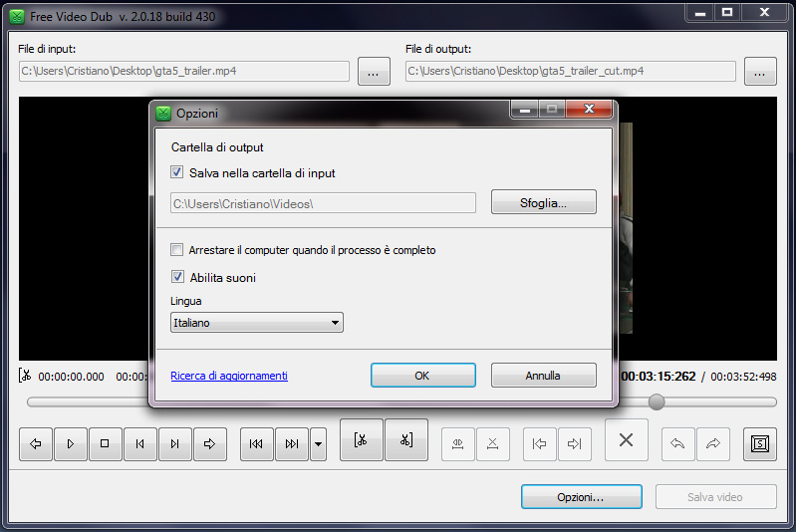
Task: Delete the selection with X button
Action: (x=627, y=439)
